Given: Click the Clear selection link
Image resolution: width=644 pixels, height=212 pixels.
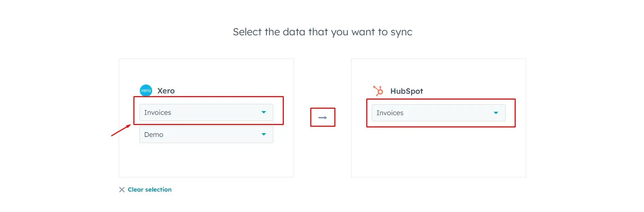Looking at the screenshot, I should pos(149,190).
